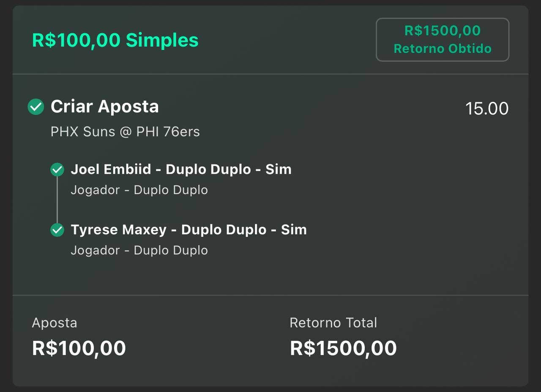This screenshot has width=541, height=392.
Task: Open the PHX Suns @ PHI 76ers match
Action: point(125,132)
